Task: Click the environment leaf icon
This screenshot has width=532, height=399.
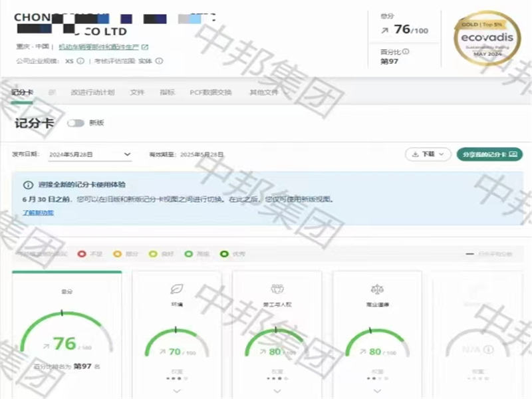Action: tap(176, 289)
